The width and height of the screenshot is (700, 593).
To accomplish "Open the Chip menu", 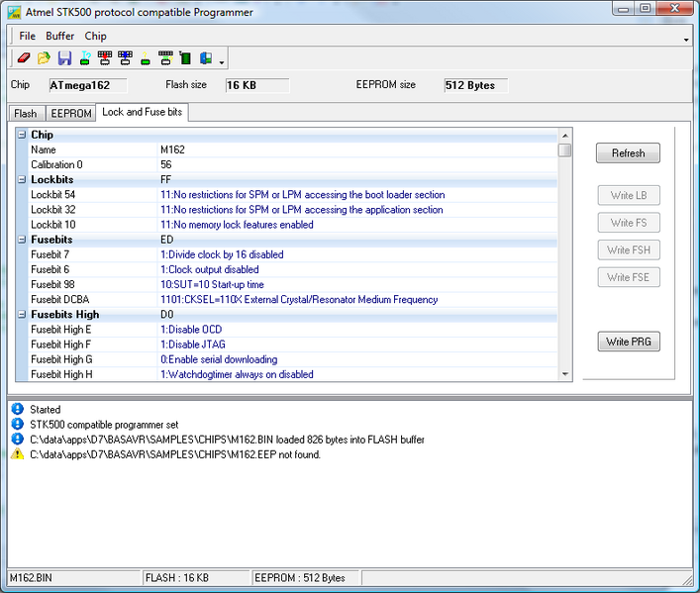I will (x=95, y=36).
